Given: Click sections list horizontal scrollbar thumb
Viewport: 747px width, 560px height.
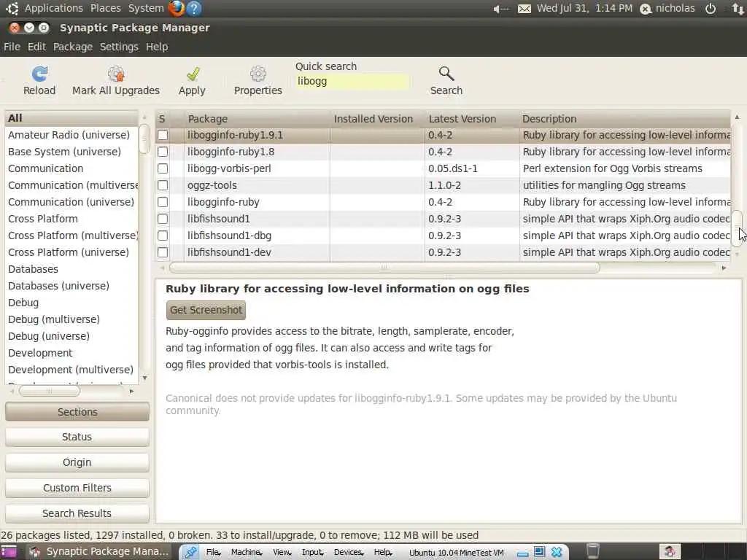Looking at the screenshot, I should pos(49,392).
